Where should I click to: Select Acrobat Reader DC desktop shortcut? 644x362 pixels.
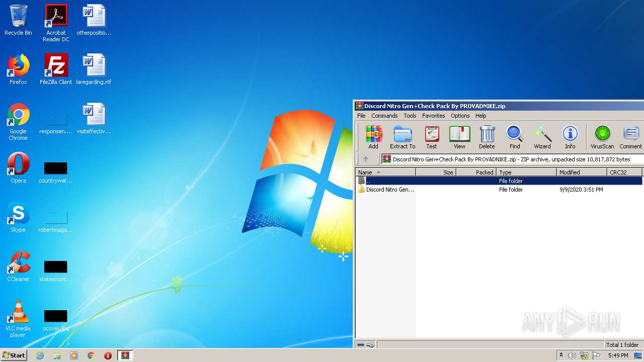click(56, 23)
